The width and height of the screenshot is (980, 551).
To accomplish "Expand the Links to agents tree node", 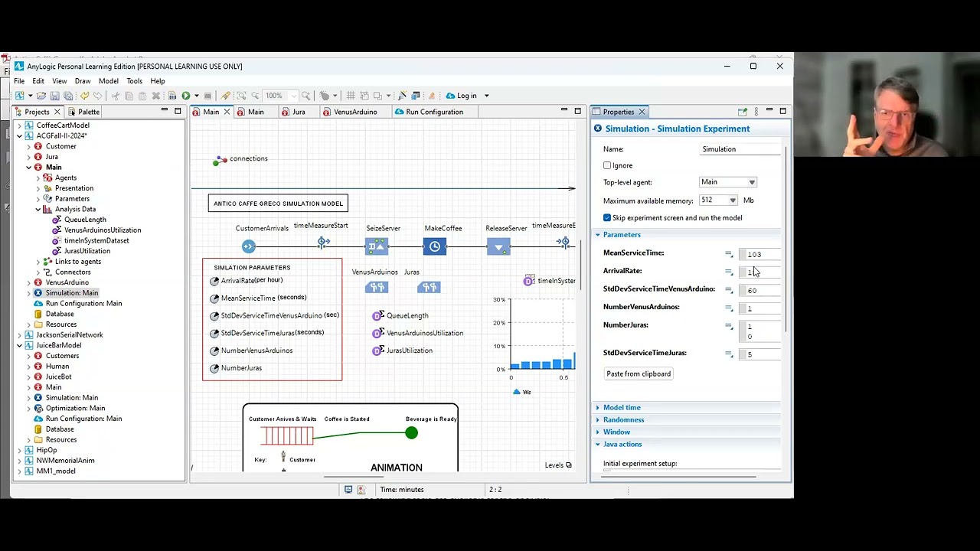I will tap(38, 262).
